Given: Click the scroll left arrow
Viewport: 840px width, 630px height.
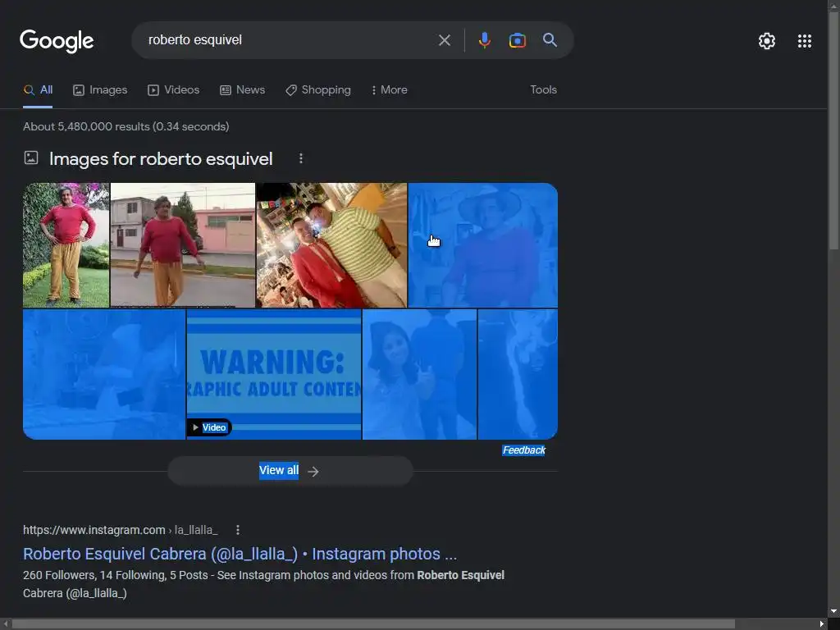Looking at the screenshot, I should tap(6, 624).
